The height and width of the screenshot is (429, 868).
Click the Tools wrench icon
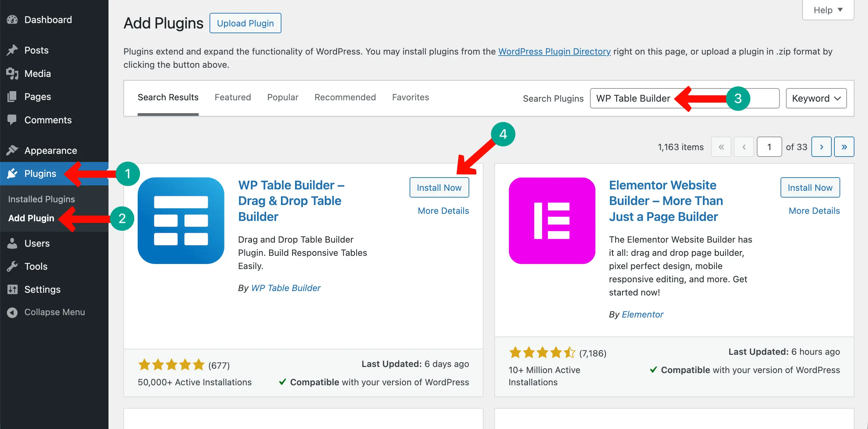[12, 266]
